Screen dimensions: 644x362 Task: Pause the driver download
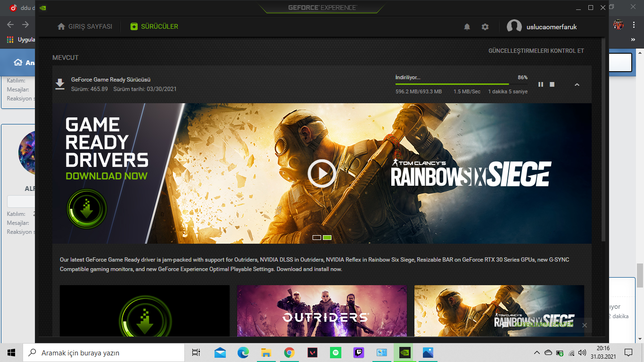[x=541, y=84]
